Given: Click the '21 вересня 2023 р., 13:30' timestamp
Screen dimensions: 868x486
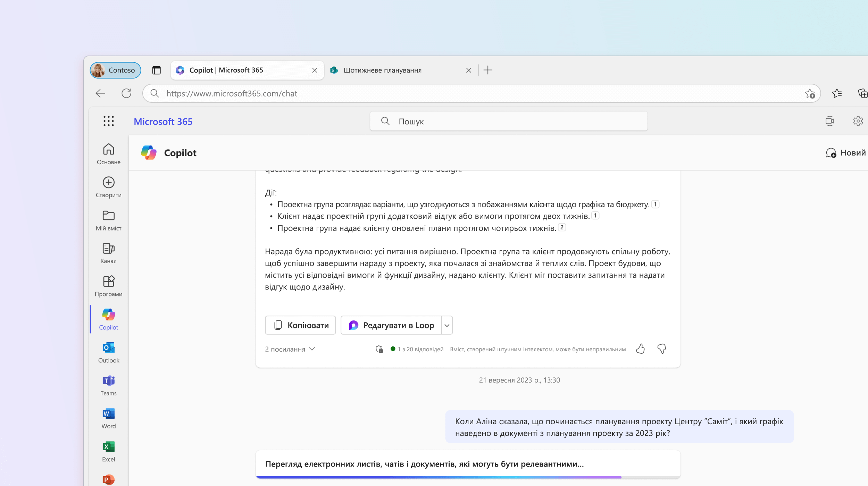Looking at the screenshot, I should point(519,380).
